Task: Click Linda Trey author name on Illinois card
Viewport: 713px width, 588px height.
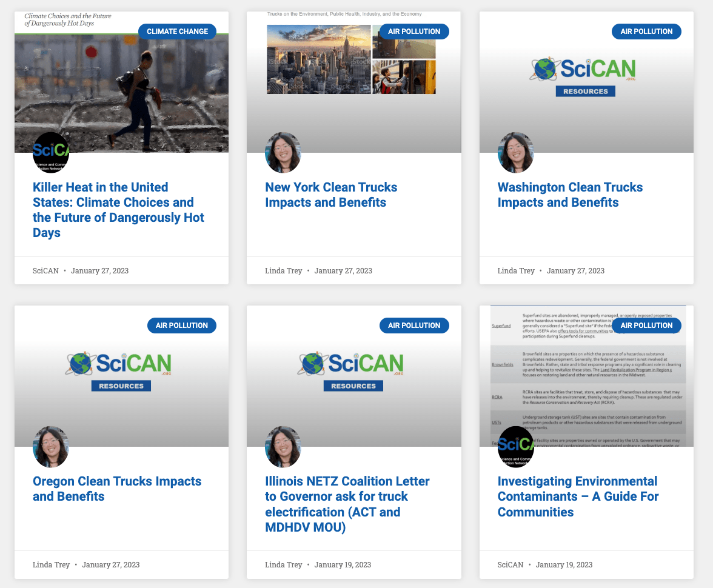Action: (x=283, y=565)
